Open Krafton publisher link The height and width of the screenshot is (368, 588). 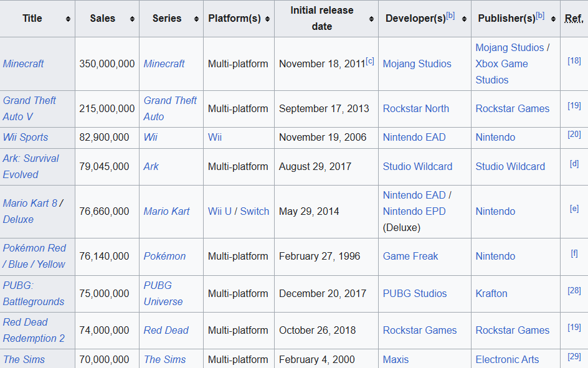tap(491, 293)
